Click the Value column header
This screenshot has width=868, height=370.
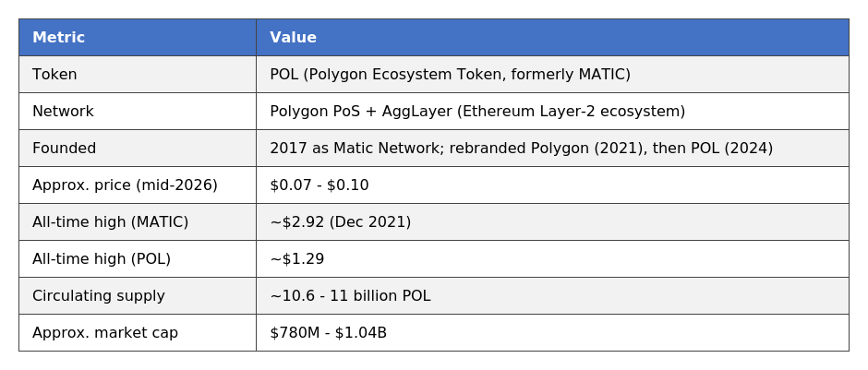[552, 38]
